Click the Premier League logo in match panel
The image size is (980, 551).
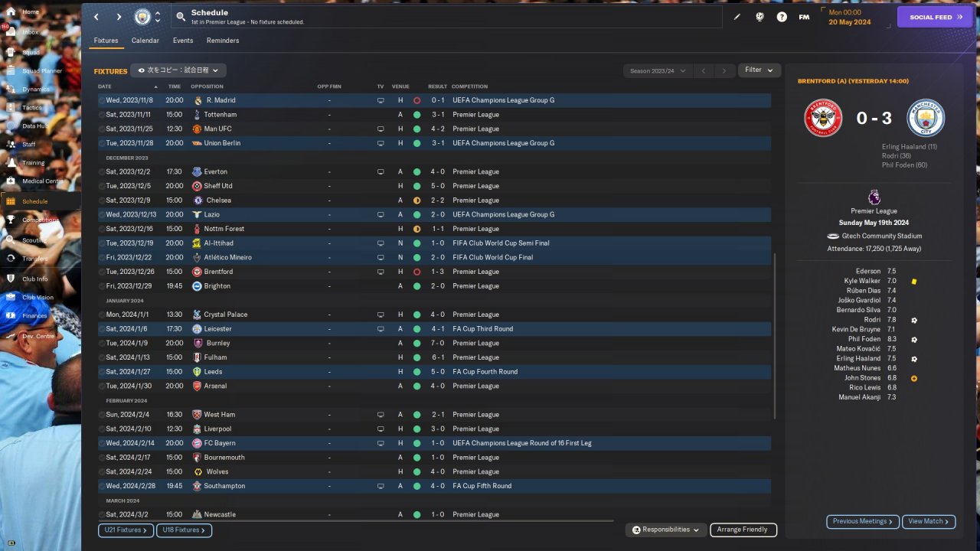point(874,197)
